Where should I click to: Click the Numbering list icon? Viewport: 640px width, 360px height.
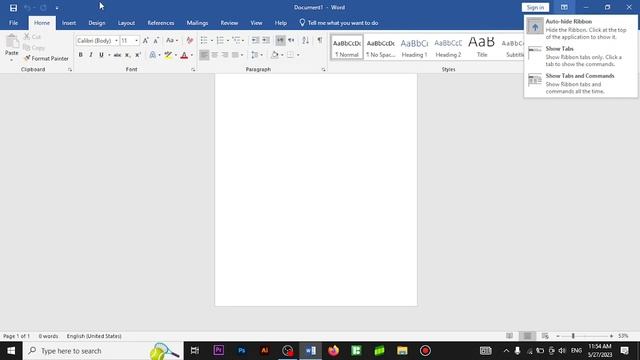[220, 40]
